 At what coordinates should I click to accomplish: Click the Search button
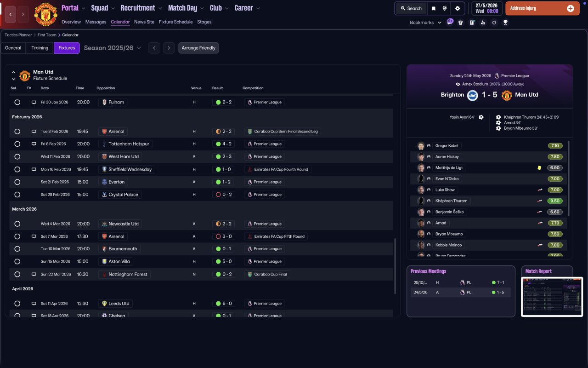tap(410, 8)
